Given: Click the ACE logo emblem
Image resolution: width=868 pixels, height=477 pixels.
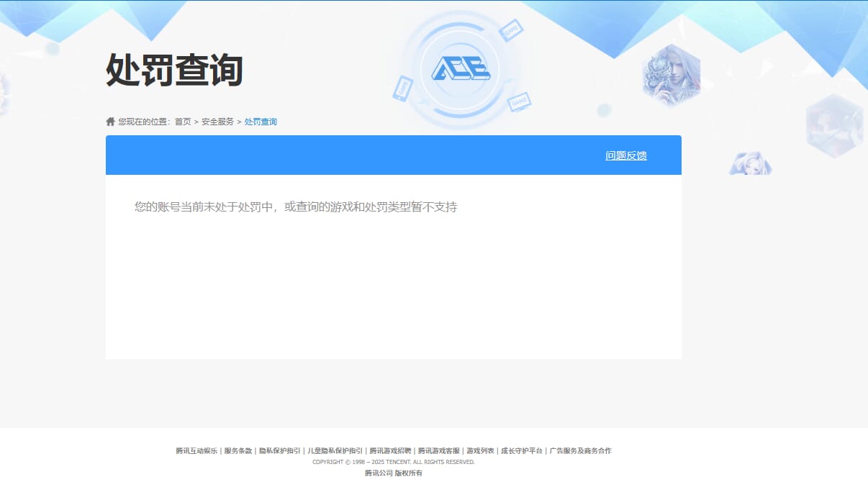Looking at the screenshot, I should click(461, 68).
